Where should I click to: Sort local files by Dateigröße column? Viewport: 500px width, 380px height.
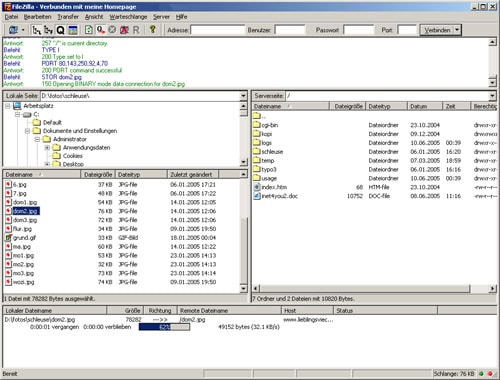(98, 174)
